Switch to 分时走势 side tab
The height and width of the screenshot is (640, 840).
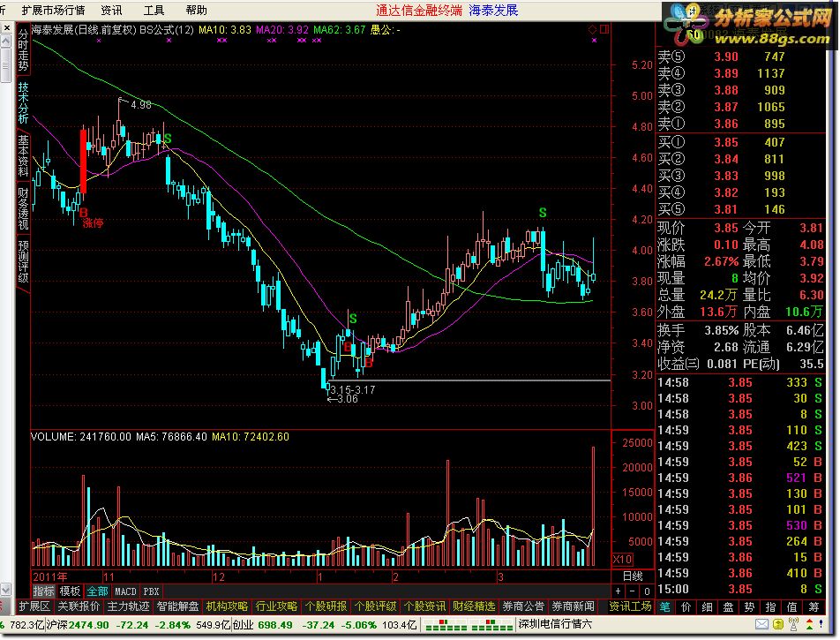point(23,49)
